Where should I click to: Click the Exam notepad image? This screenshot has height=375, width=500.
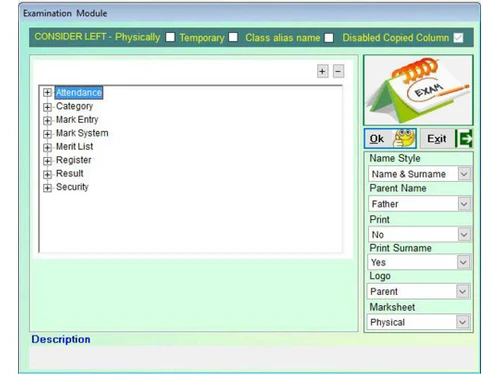point(418,90)
